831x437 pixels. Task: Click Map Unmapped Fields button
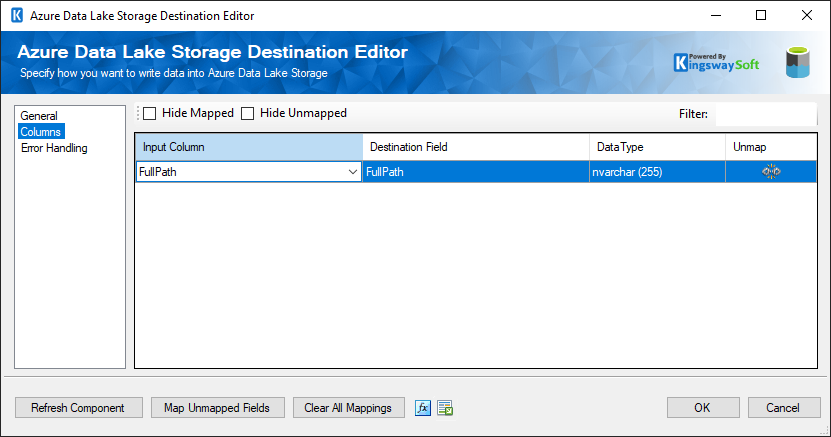click(217, 408)
